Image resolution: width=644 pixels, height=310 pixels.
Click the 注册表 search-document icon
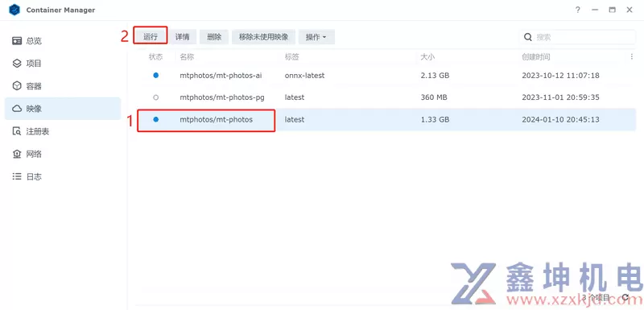click(x=17, y=131)
